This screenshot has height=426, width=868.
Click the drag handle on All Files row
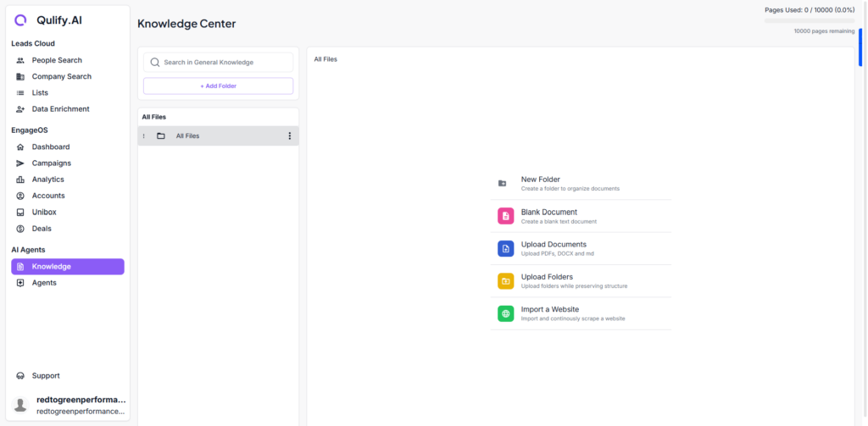[144, 136]
